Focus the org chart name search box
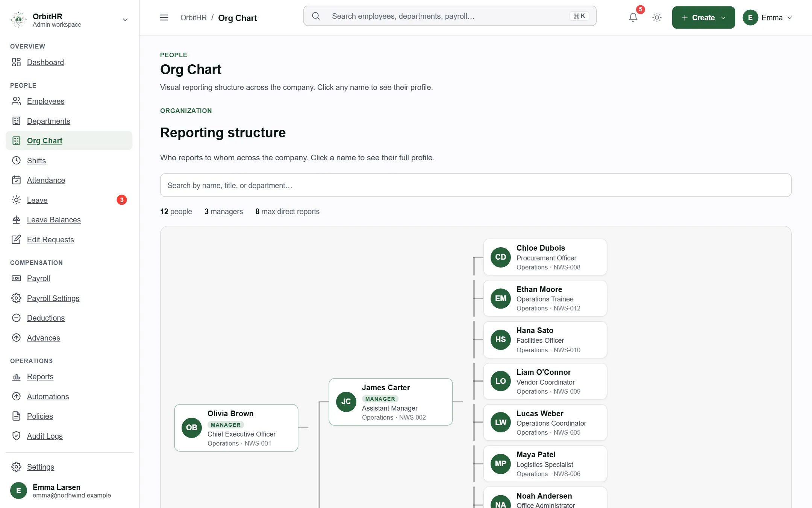Image resolution: width=812 pixels, height=508 pixels. 476,185
